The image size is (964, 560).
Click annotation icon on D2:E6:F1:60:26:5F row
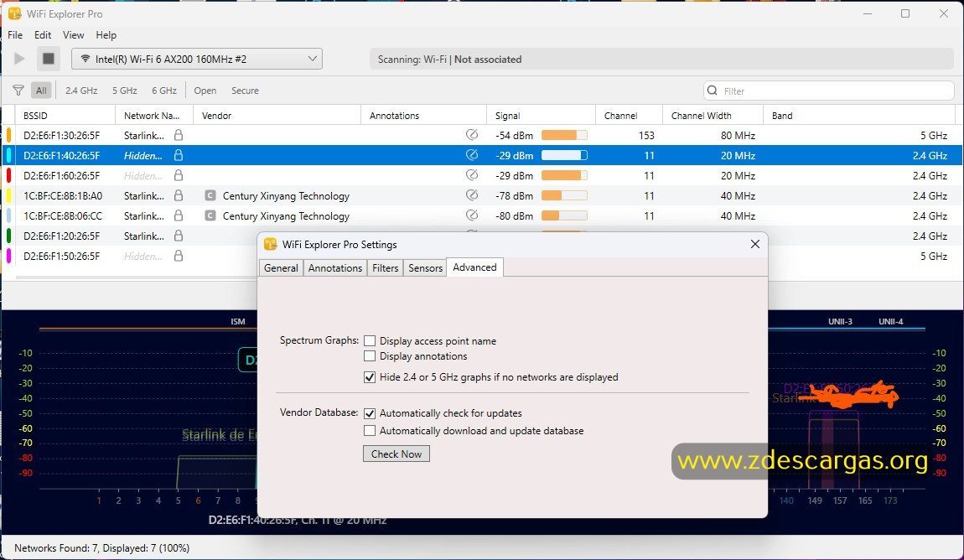(472, 175)
